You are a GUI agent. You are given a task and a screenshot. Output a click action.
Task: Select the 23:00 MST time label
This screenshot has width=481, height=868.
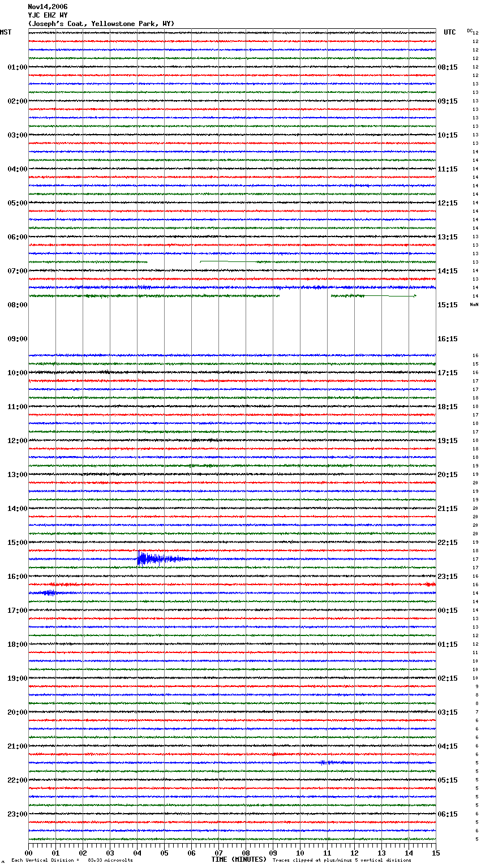click(x=18, y=814)
